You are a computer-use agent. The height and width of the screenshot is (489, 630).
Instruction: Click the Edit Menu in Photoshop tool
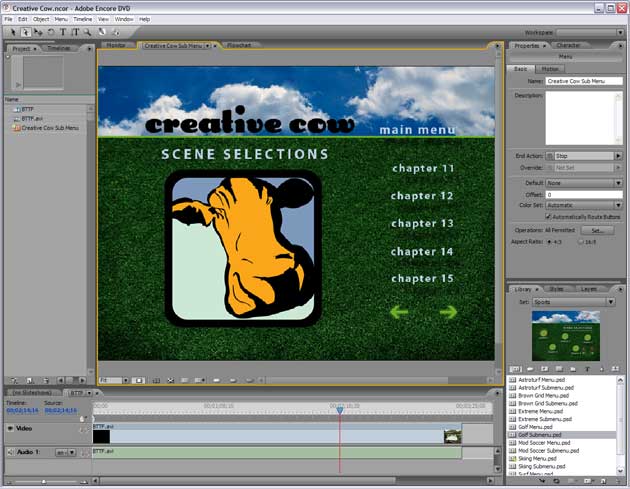pos(102,32)
